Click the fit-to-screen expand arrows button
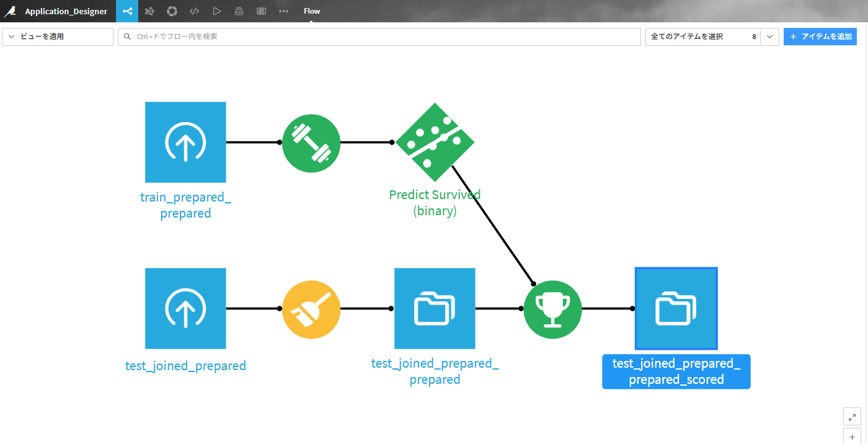Viewport: 868px width, 444px height. [x=852, y=417]
